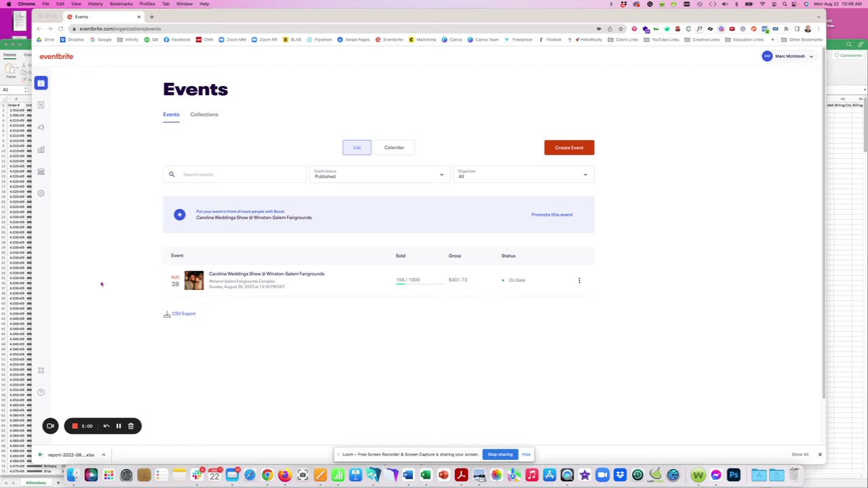Click the search magnifier icon in events search

[172, 174]
